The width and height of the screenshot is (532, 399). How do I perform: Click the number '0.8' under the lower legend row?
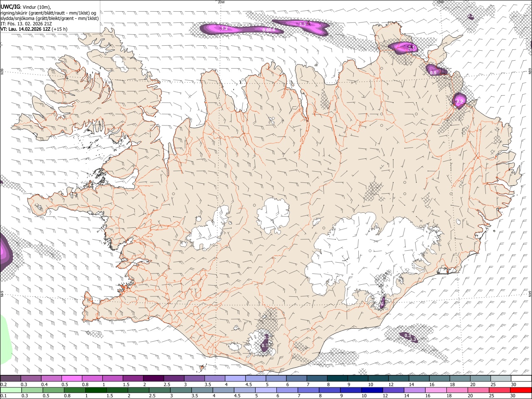tap(68, 396)
